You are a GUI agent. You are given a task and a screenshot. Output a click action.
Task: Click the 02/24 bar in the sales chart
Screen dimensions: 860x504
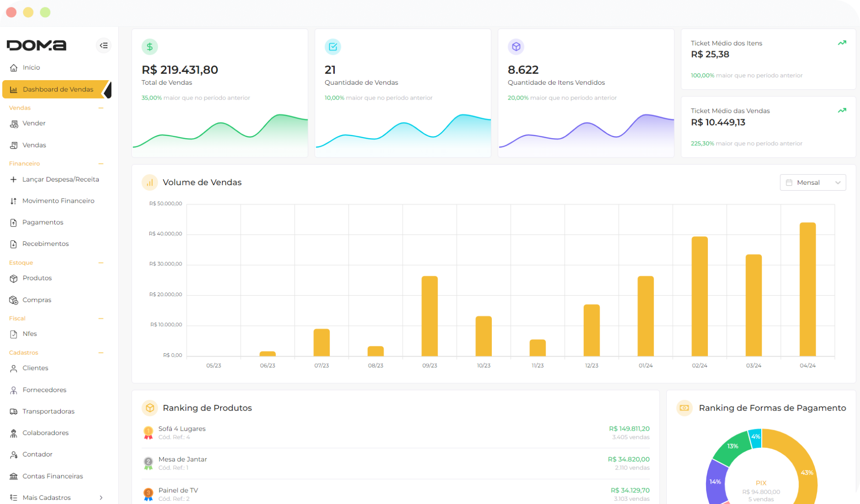(699, 296)
